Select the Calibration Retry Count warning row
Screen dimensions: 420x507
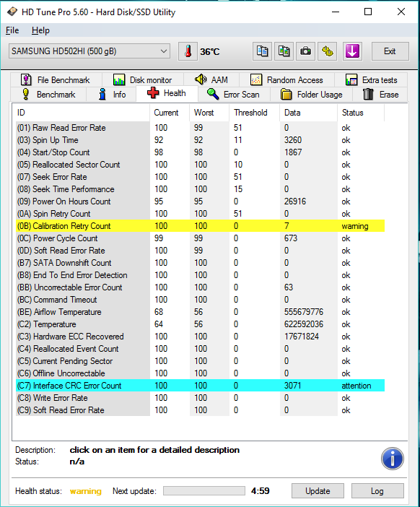click(x=201, y=226)
